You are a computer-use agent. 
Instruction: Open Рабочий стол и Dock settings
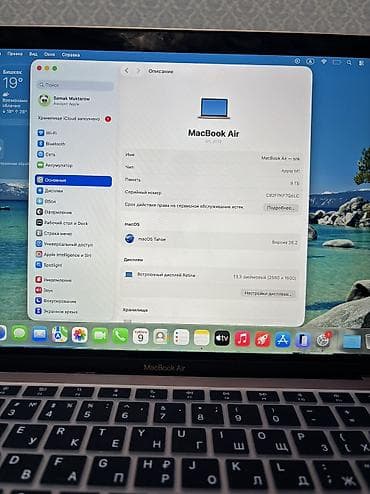pos(62,223)
